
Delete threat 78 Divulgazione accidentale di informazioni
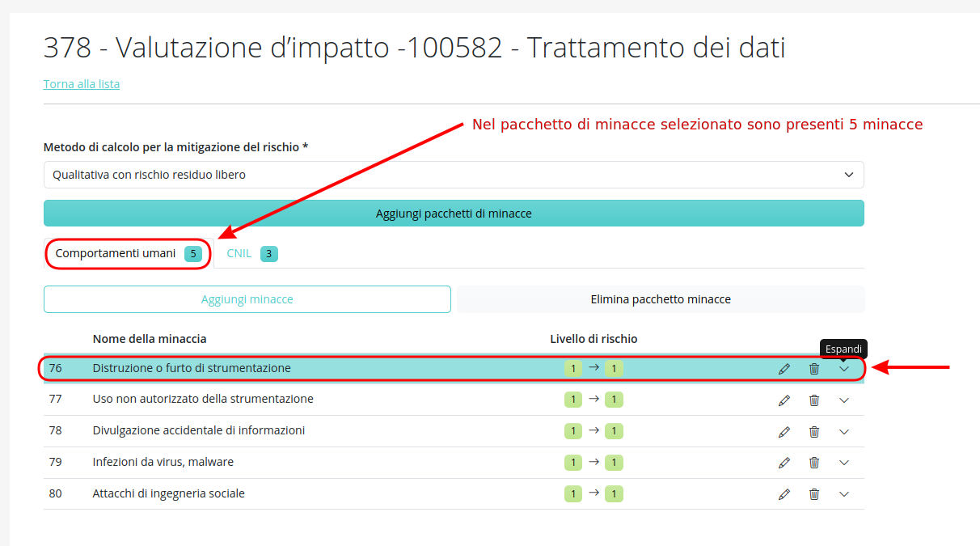[814, 431]
